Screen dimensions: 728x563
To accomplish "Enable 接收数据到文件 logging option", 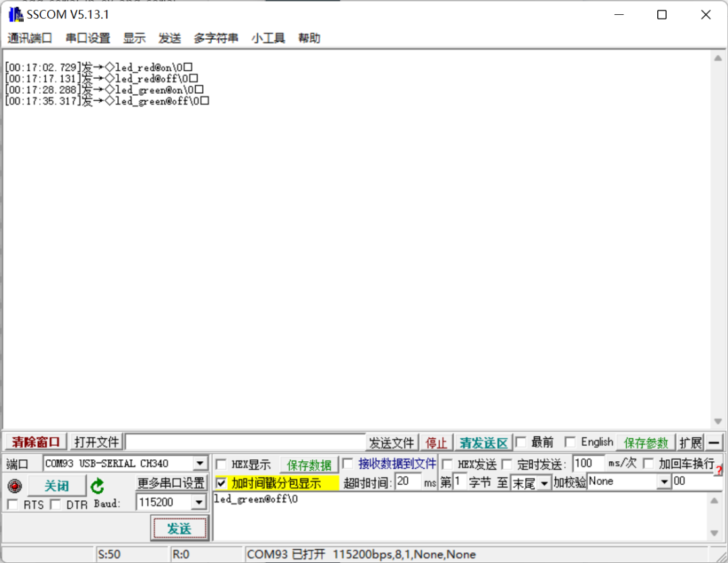I will 348,463.
